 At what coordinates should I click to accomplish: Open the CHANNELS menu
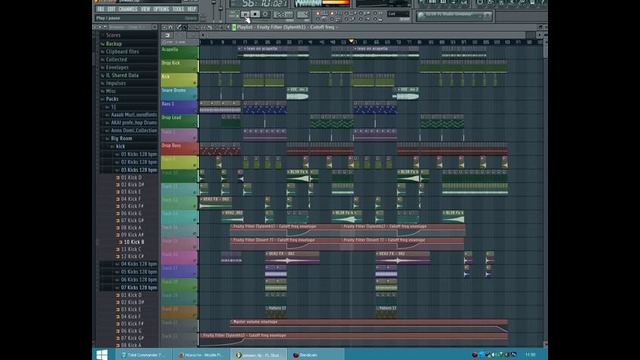click(x=128, y=9)
